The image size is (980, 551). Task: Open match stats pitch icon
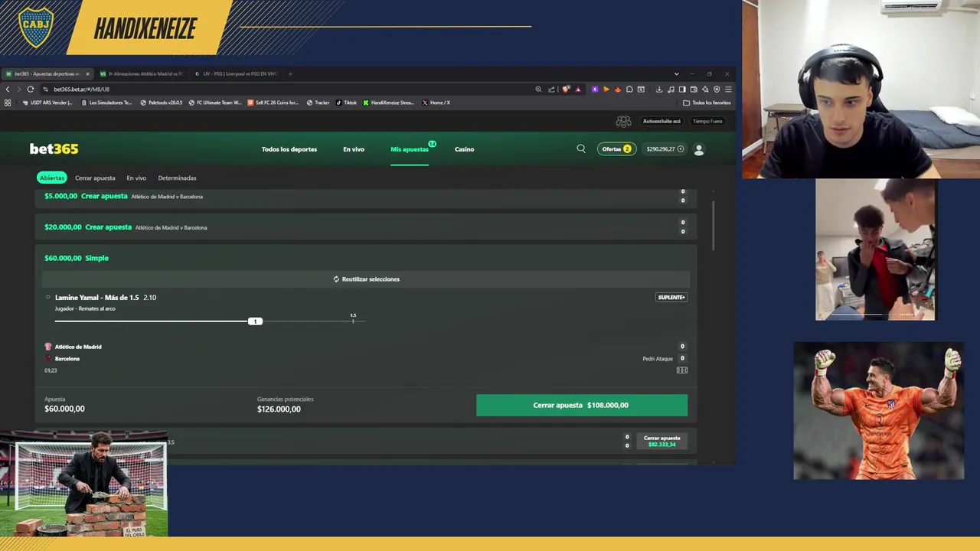pyautogui.click(x=681, y=370)
